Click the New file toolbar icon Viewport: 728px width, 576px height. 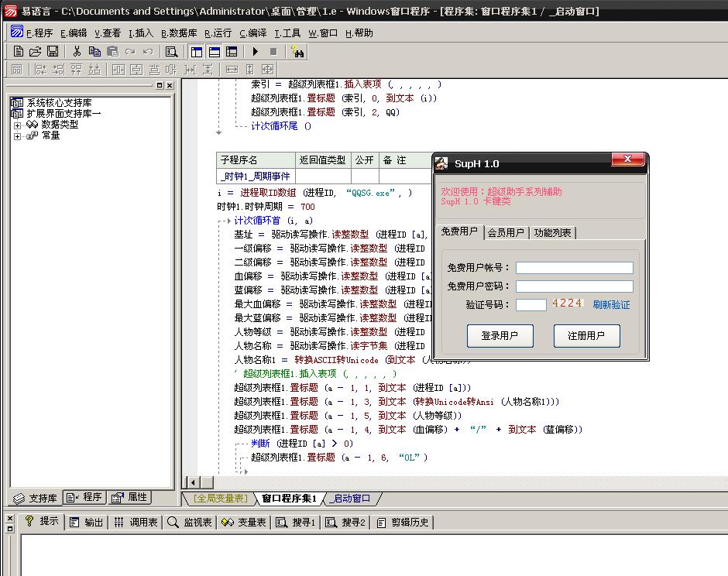point(19,52)
